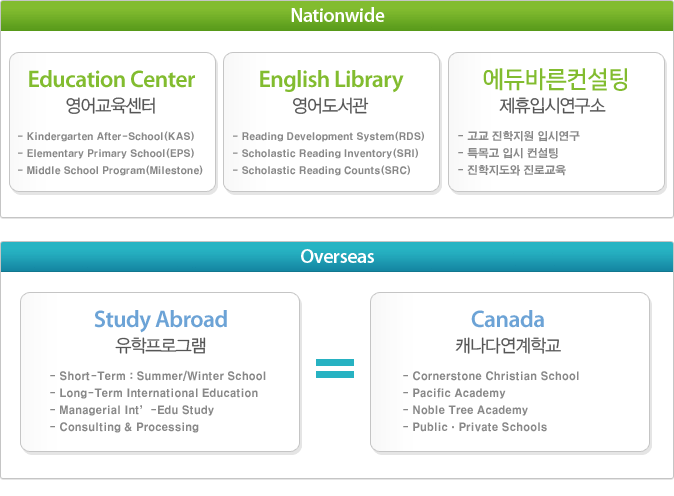Image resolution: width=674 pixels, height=496 pixels.
Task: Open Long-Term International Education entry
Action: (158, 393)
